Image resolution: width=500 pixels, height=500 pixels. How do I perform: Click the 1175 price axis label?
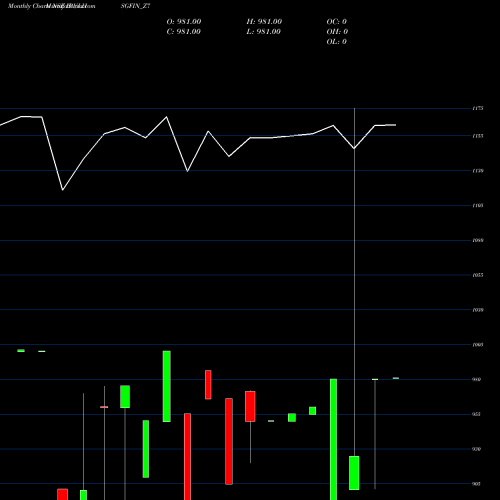click(478, 108)
